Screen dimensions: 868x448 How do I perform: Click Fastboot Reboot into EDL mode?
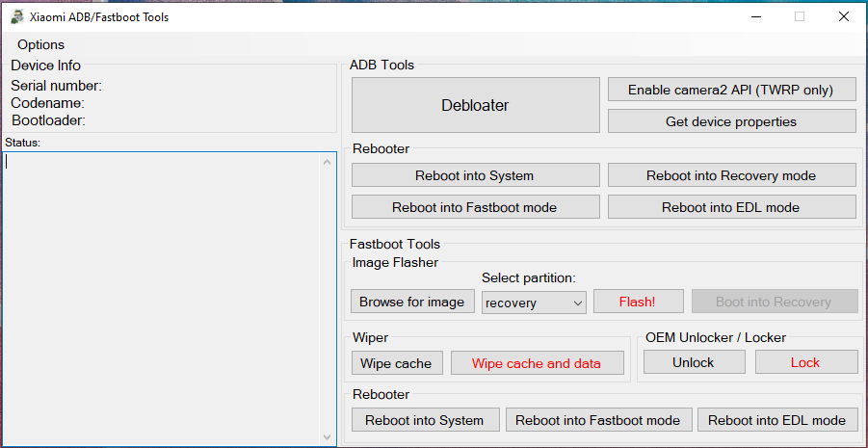tap(777, 420)
